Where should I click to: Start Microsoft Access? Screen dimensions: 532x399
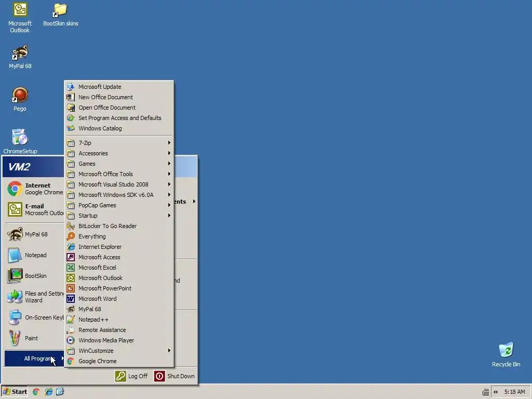tap(119, 257)
